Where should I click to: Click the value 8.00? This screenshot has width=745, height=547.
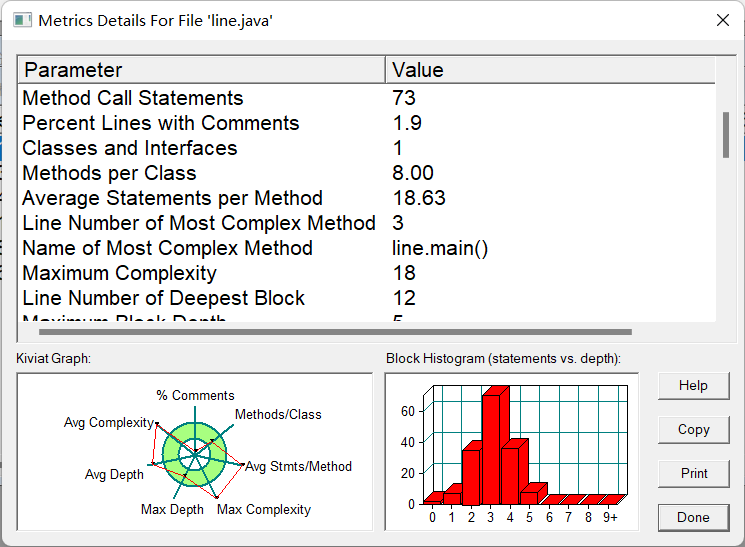413,173
